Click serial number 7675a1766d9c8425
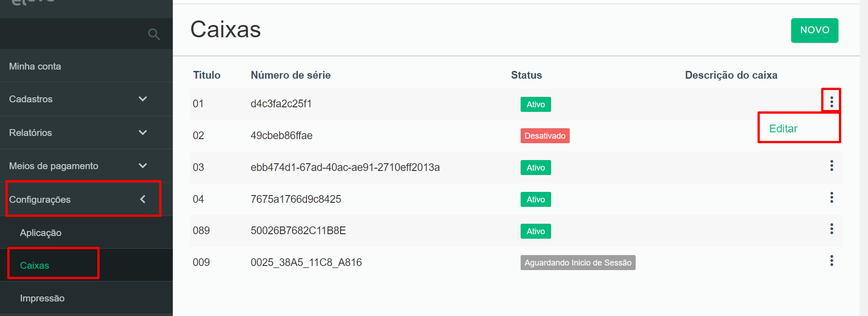 pos(296,199)
